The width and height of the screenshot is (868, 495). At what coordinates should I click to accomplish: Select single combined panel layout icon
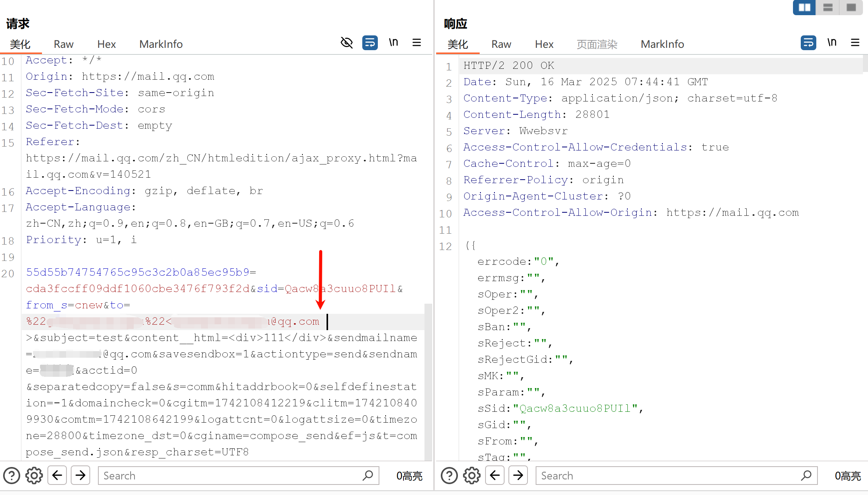point(851,7)
